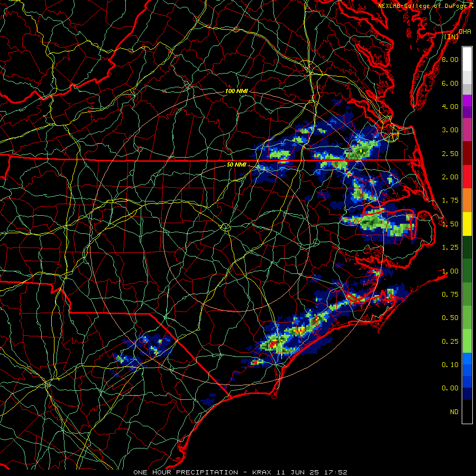476x476 pixels.
Task: Click the red 2.00 inch legend swatch
Action: (x=467, y=177)
